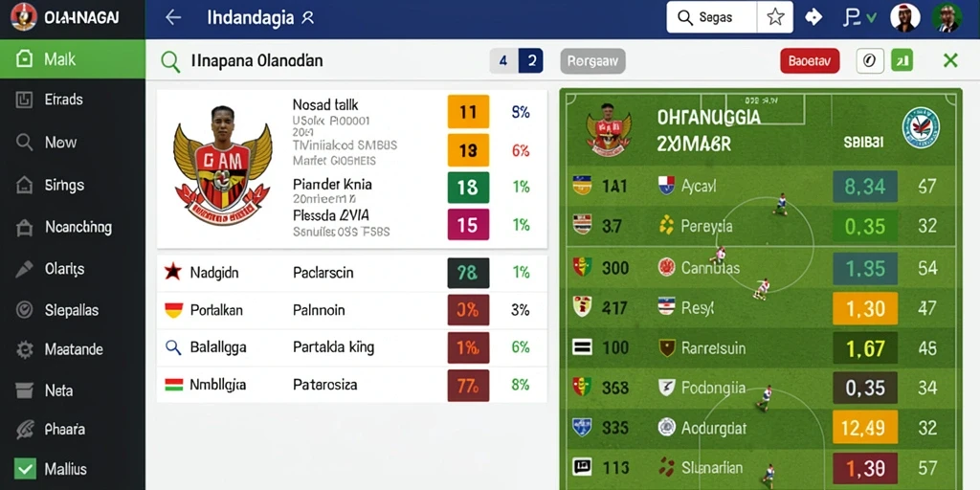Image resolution: width=980 pixels, height=490 pixels.
Task: Click the compass icon next to Baoetav
Action: [x=869, y=60]
